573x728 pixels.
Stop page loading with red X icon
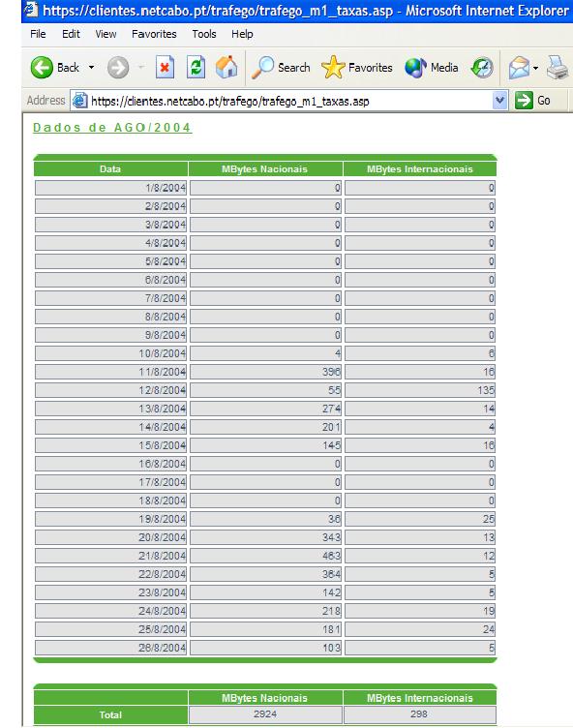[x=165, y=68]
